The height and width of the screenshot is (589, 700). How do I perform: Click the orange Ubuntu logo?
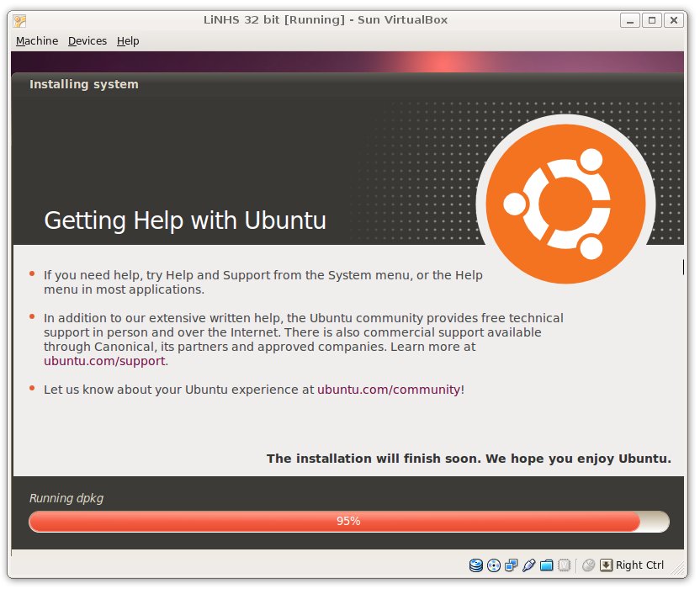[x=565, y=204]
